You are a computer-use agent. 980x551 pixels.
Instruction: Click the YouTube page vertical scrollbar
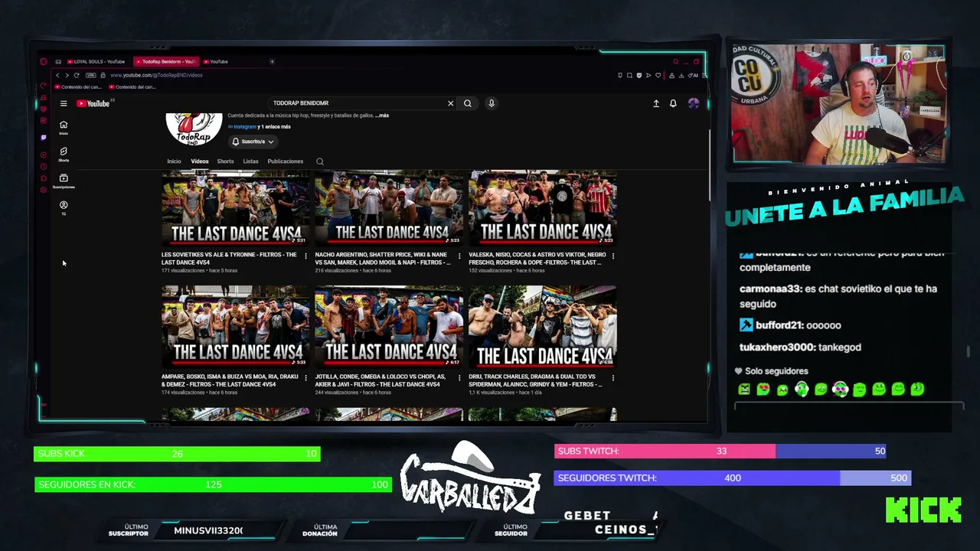click(708, 165)
